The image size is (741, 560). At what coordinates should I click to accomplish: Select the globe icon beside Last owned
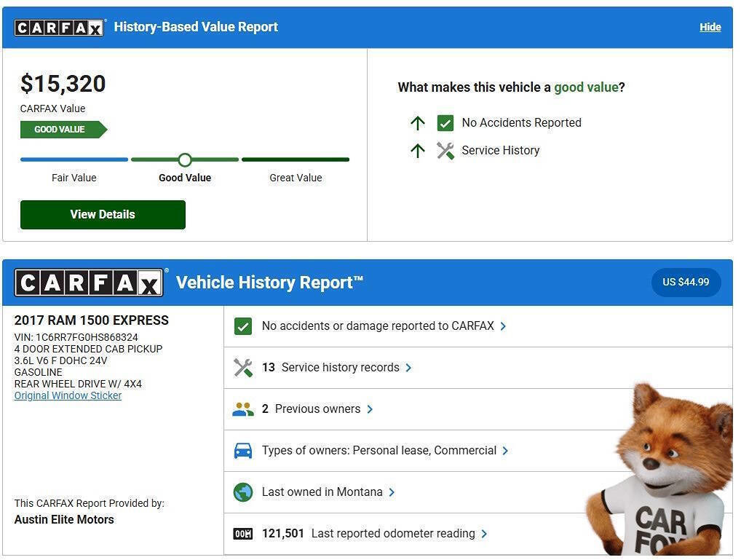[x=243, y=492]
